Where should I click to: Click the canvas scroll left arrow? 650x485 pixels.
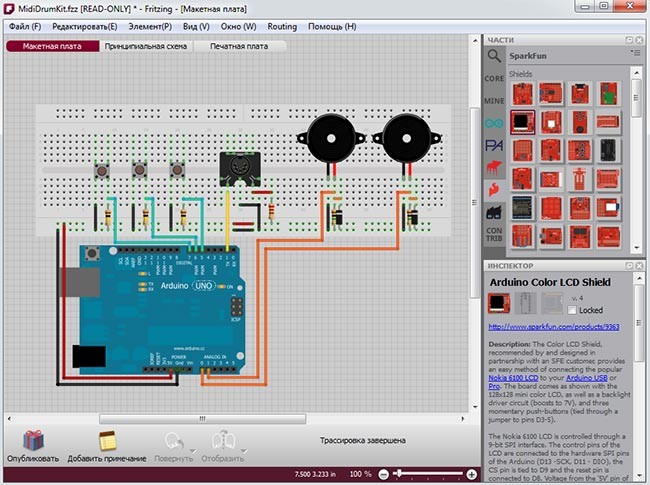[10, 419]
